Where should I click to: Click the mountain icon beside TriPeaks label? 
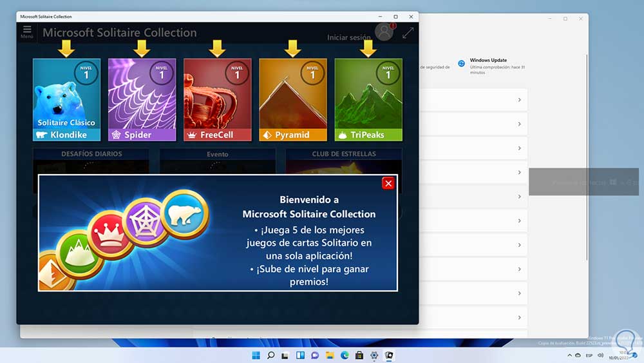343,135
